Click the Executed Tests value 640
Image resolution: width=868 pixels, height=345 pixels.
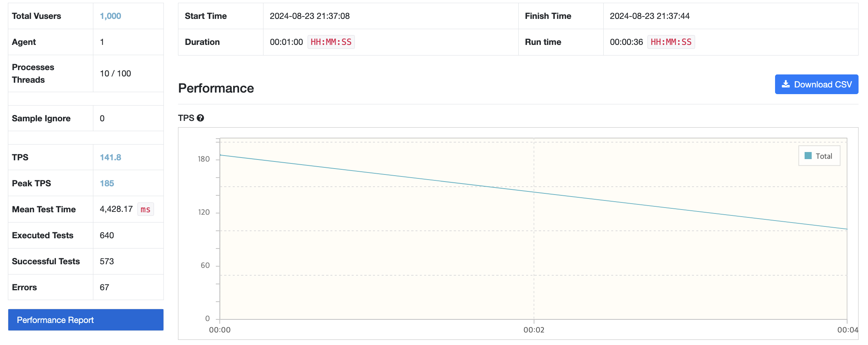(107, 236)
